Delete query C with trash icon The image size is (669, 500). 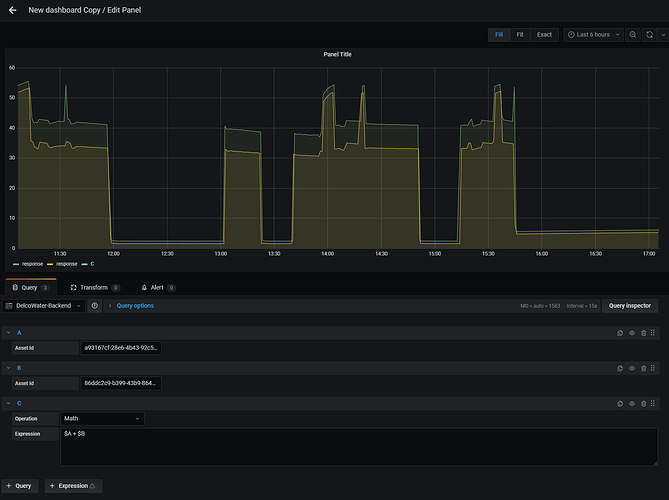point(643,404)
